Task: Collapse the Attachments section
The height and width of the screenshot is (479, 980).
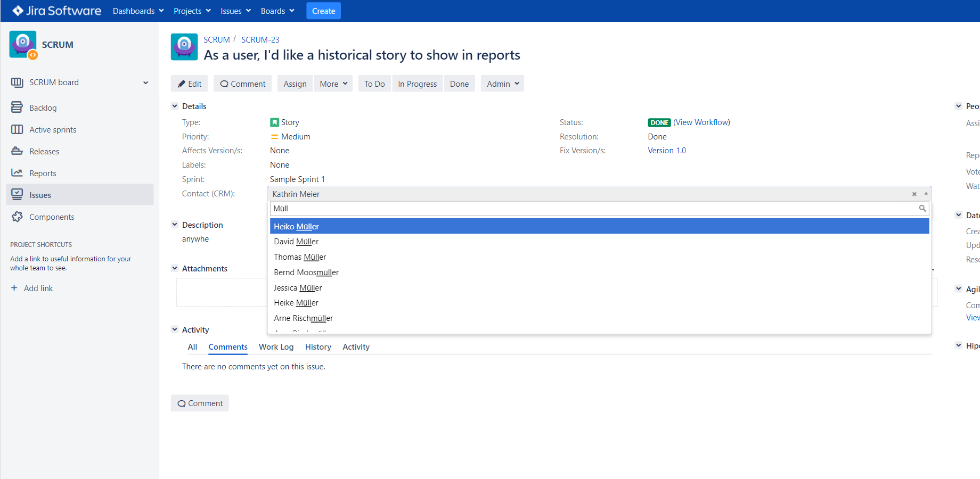Action: pyautogui.click(x=175, y=268)
